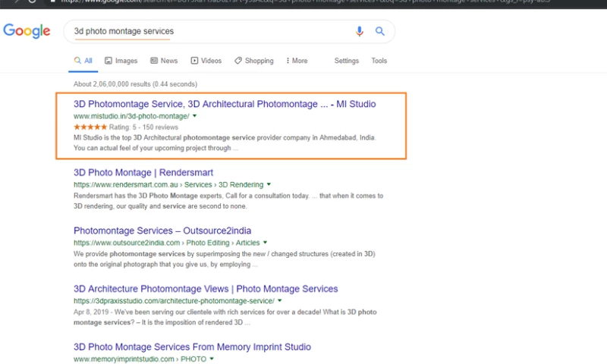The width and height of the screenshot is (607, 364).
Task: Click the five-star rating of MI Studio
Action: tap(90, 127)
